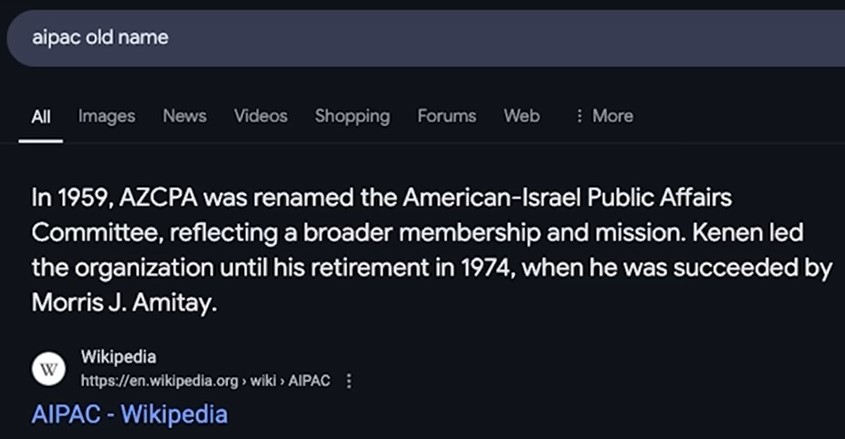The image size is (845, 439).
Task: Switch to the Images tab
Action: click(x=107, y=116)
